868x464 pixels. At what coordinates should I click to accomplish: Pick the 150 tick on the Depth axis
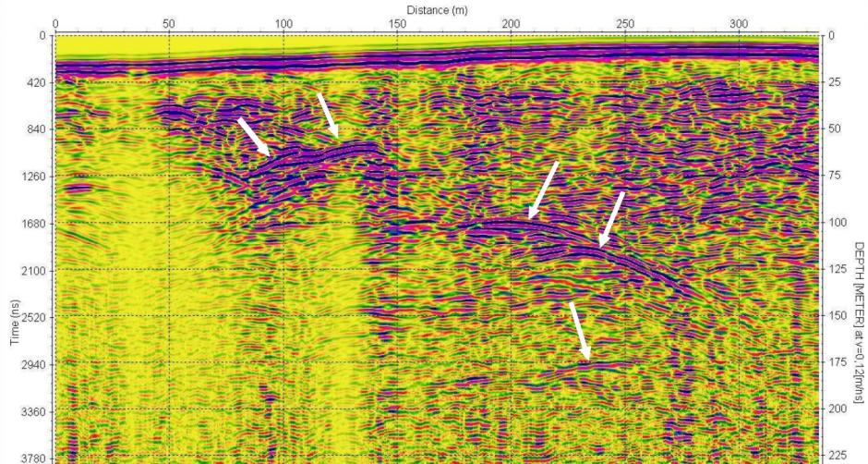(838, 315)
